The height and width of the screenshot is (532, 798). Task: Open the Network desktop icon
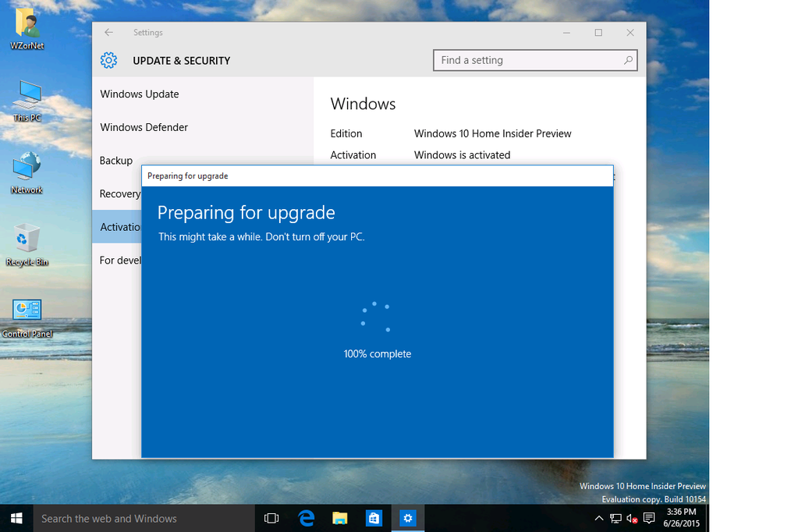(27, 173)
